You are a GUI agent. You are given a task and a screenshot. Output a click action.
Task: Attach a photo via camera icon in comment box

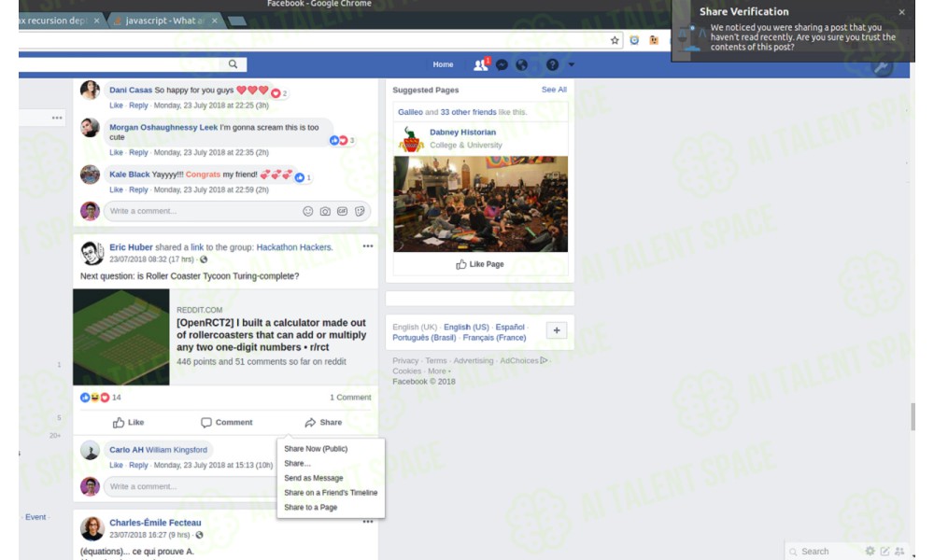coord(325,211)
